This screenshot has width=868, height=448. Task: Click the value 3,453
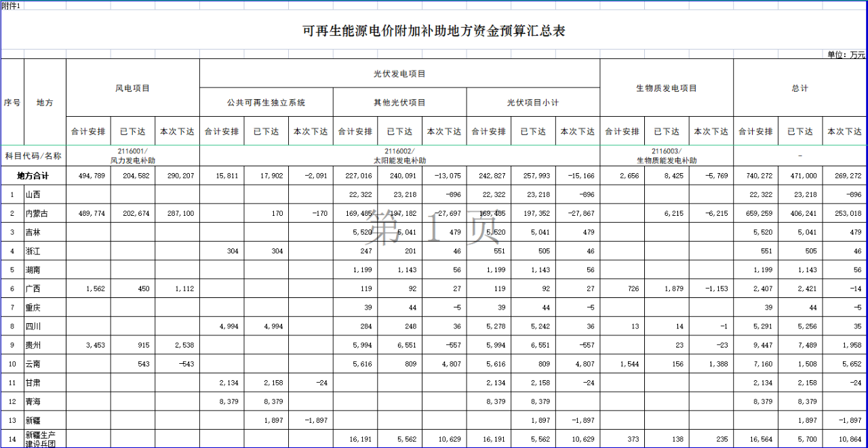(96, 346)
